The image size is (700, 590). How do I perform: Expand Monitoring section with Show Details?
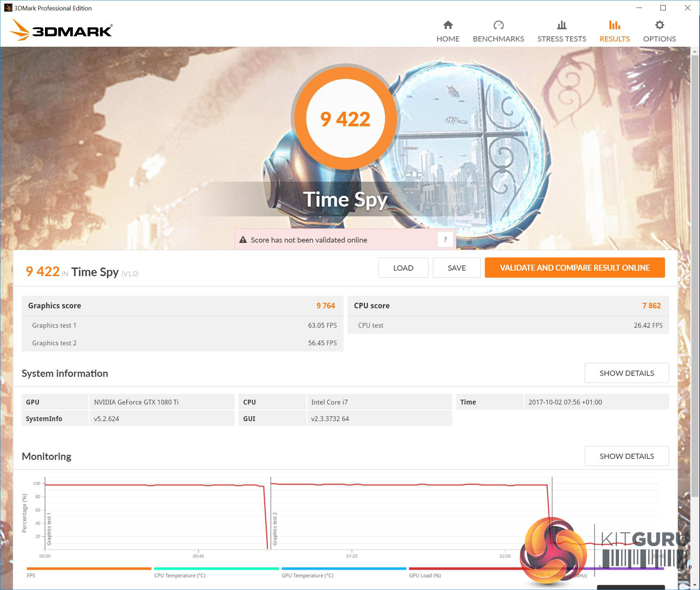point(626,456)
